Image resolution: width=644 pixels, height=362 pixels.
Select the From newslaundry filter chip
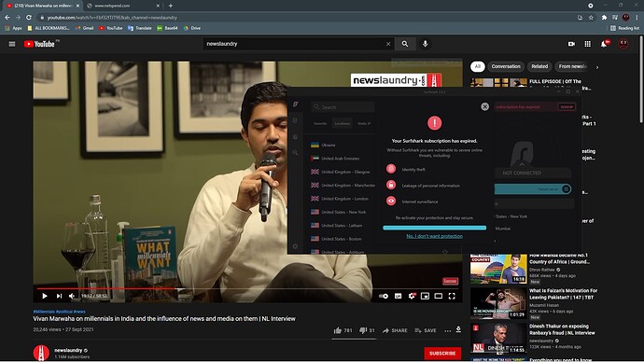572,66
